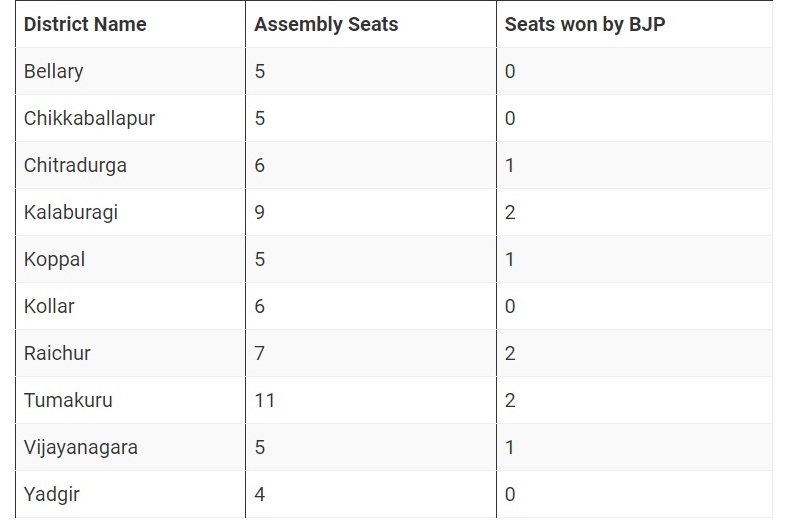Click the District Name column header

coord(85,25)
